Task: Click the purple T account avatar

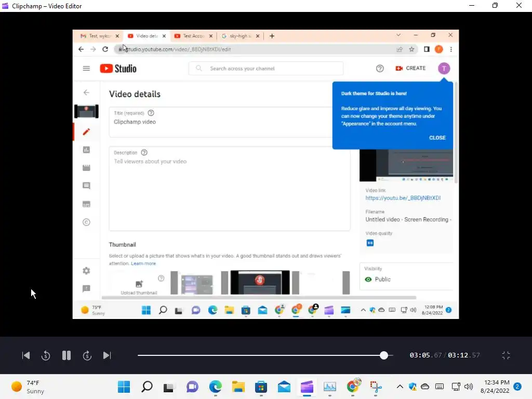Action: coord(444,69)
